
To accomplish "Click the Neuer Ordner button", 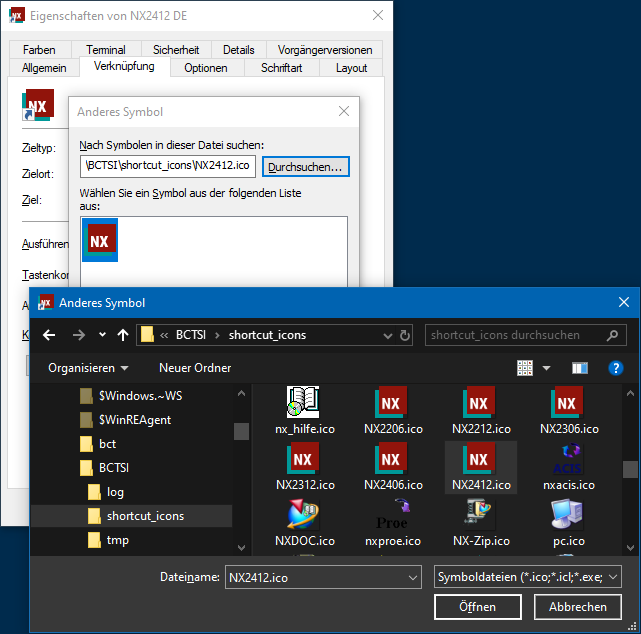I will click(x=195, y=368).
